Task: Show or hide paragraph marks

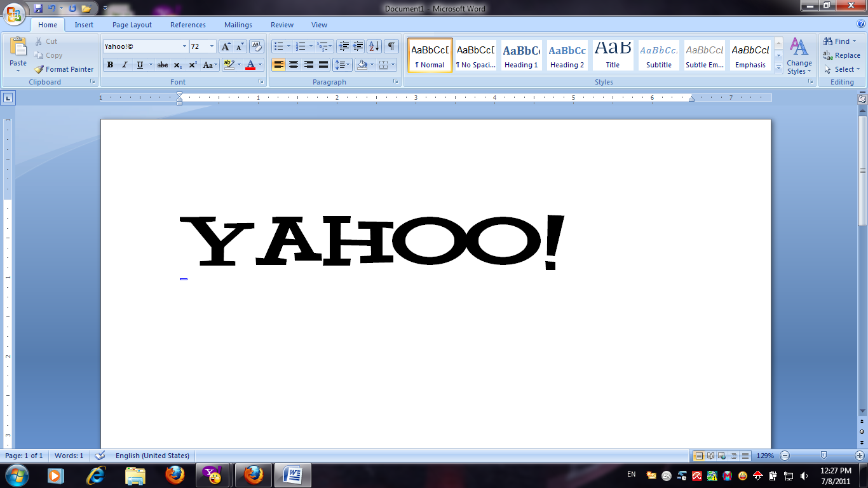Action: 391,46
